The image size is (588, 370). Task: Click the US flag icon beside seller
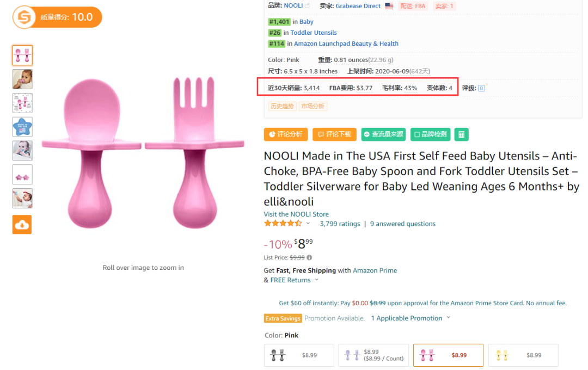(389, 6)
